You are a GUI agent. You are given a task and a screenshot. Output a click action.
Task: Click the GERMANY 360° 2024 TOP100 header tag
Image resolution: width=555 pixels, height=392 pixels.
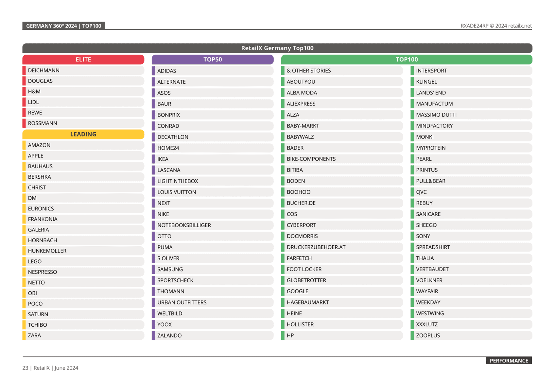click(x=64, y=26)
